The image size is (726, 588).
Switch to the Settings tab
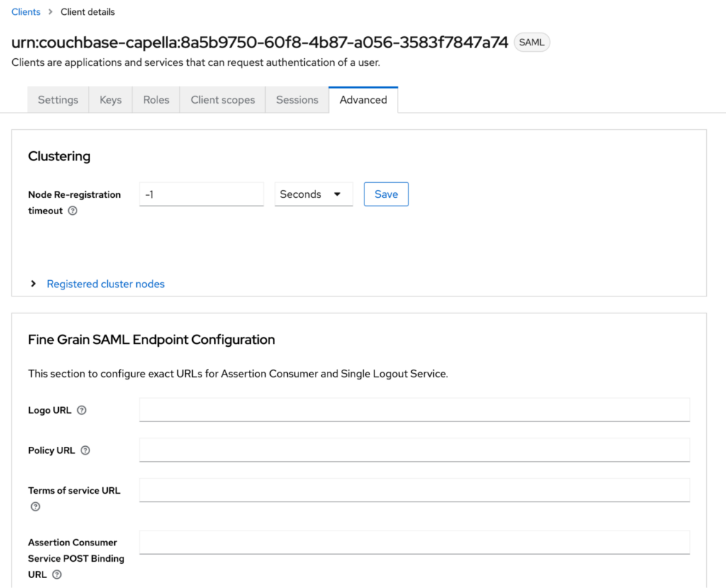point(58,99)
